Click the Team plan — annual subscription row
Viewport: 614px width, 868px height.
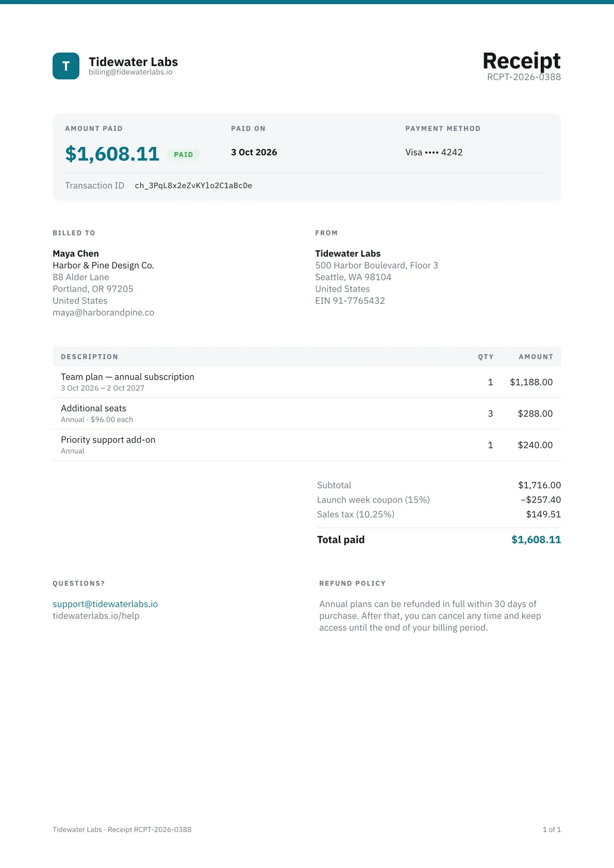click(x=307, y=382)
